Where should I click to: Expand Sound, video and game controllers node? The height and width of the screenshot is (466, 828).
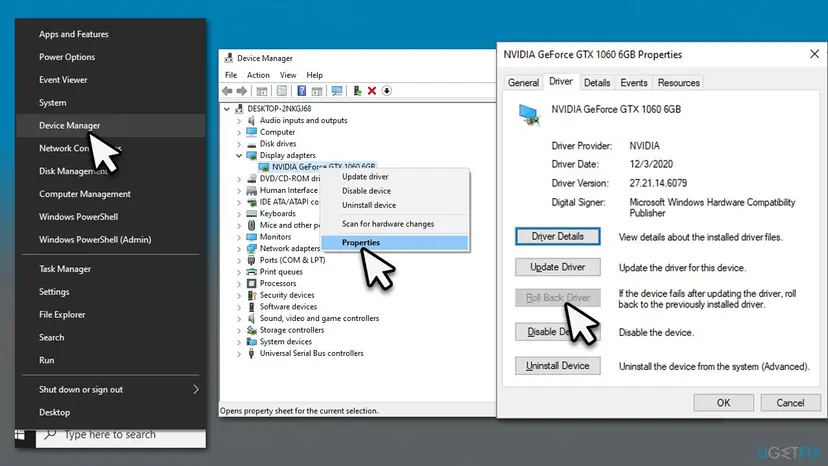click(x=239, y=319)
